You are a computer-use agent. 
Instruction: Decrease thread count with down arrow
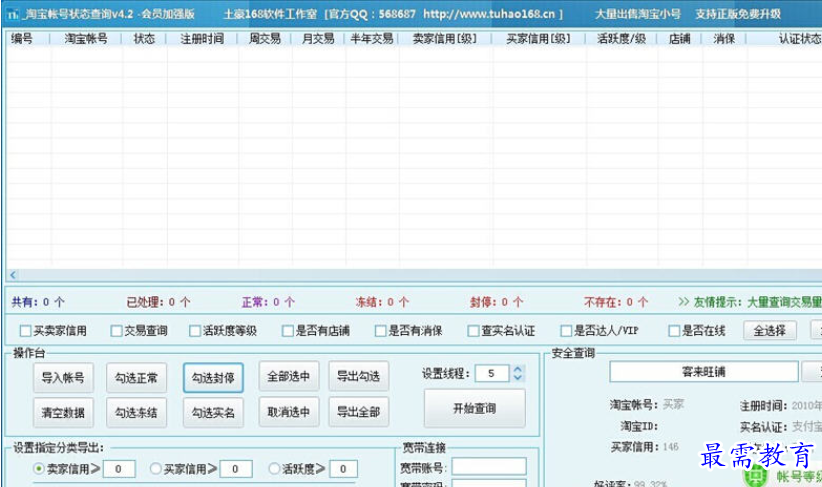(x=518, y=377)
